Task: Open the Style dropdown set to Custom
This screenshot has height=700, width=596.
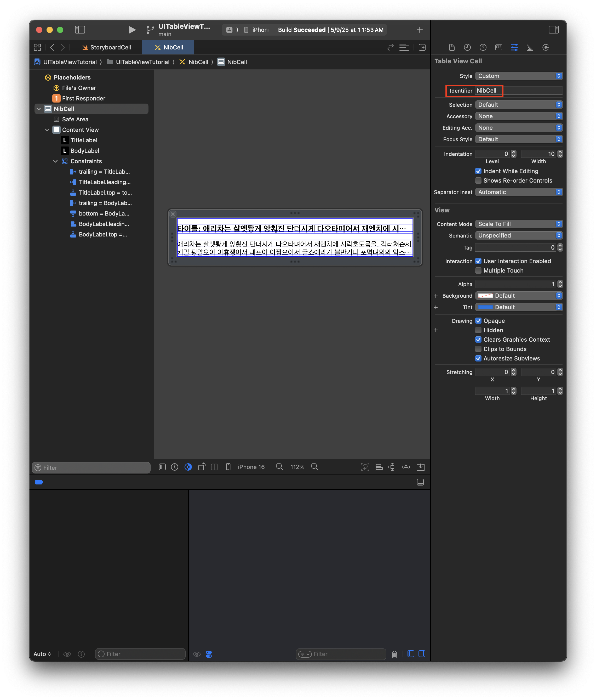Action: click(518, 76)
